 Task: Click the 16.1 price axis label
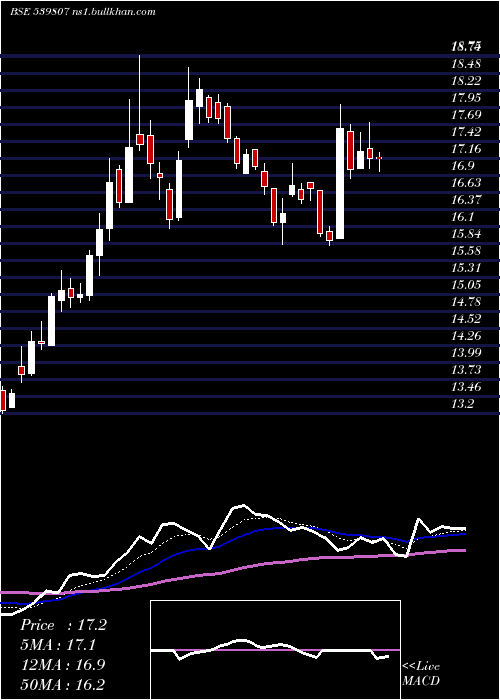[463, 217]
